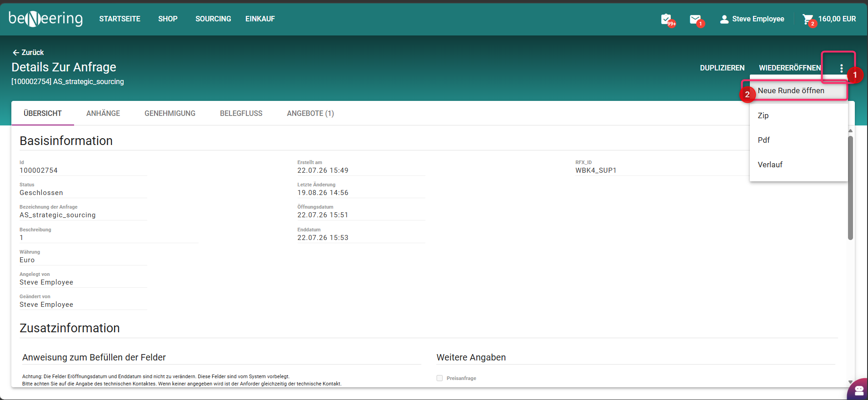Select Neue Runde öffnen from menu

point(798,90)
